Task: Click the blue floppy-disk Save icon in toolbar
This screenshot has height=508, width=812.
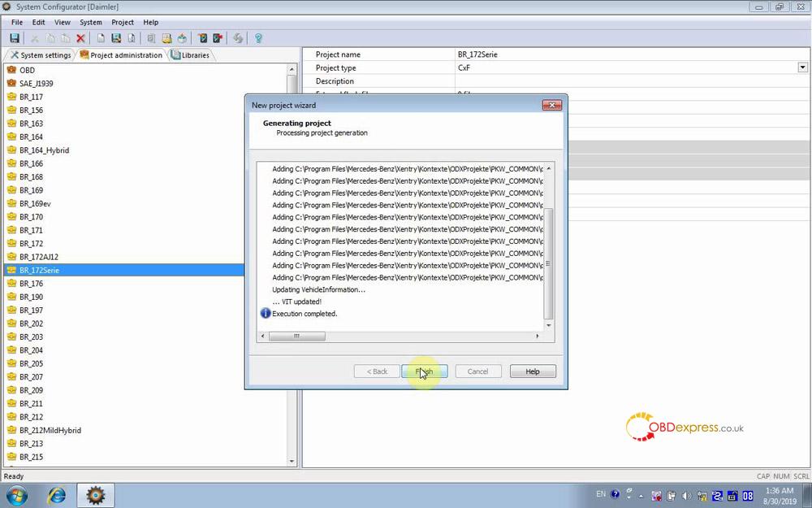Action: [15, 38]
